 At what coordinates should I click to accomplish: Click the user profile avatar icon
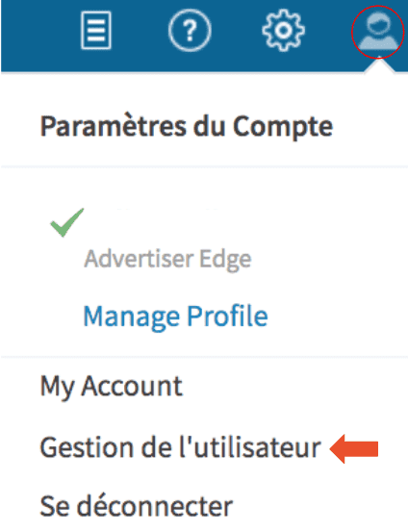click(x=378, y=31)
